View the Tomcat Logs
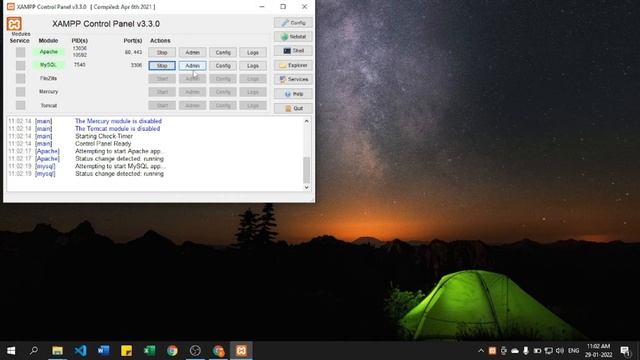 point(253,105)
